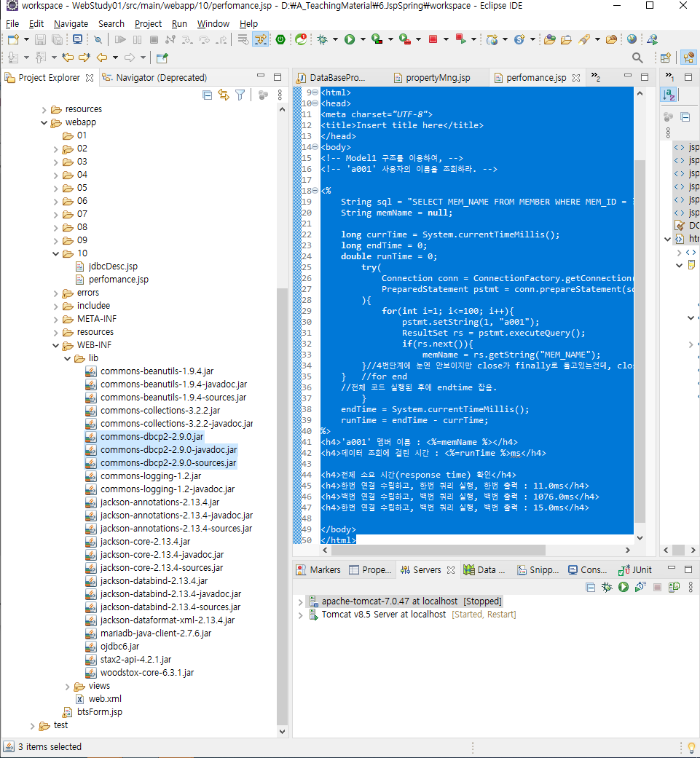Collapse the WEB-INF folder
Viewport: 700px width, 758px height.
pyautogui.click(x=55, y=346)
